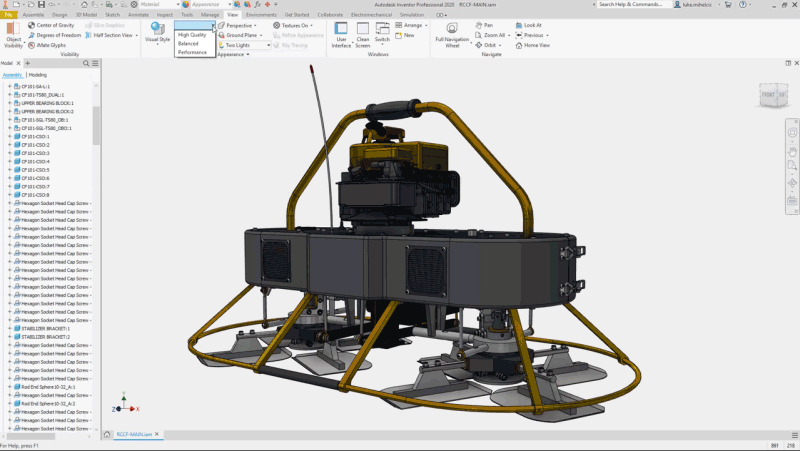Select the Orbit tool in the ribbon

pyautogui.click(x=486, y=45)
